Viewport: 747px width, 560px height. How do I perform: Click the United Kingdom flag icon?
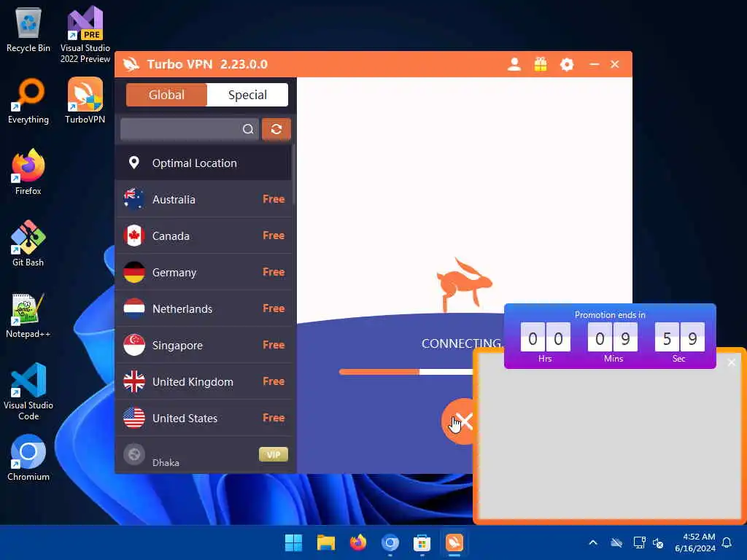[134, 381]
